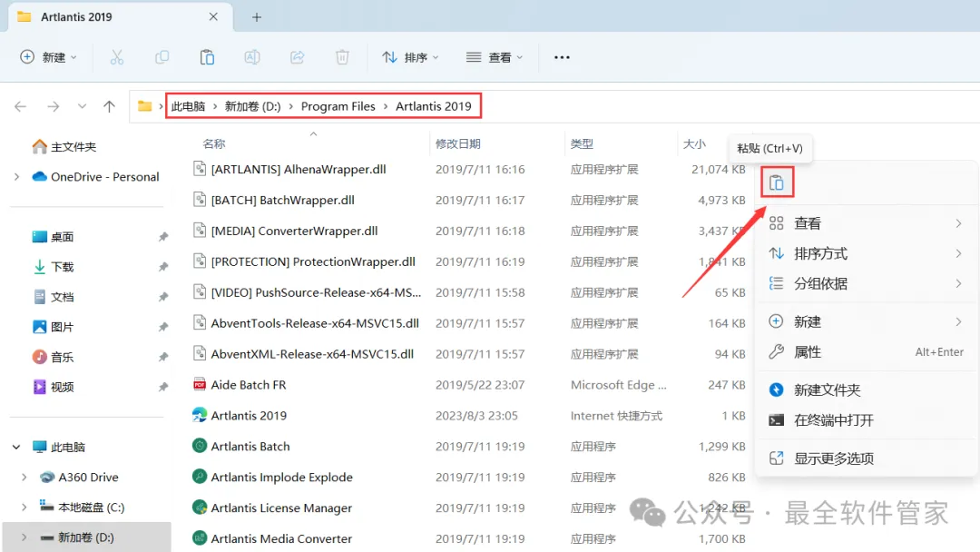Open 分组依据 submenu in context menu

pyautogui.click(x=866, y=283)
